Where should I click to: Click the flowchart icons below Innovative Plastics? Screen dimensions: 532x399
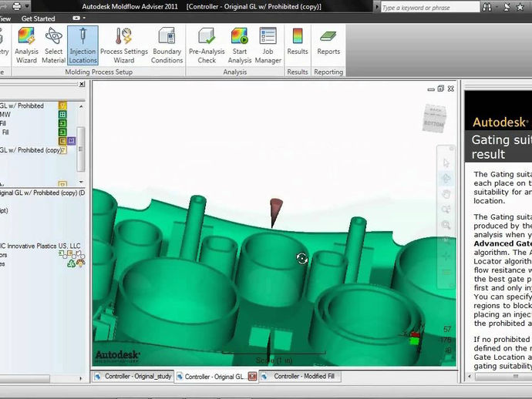pos(72,254)
